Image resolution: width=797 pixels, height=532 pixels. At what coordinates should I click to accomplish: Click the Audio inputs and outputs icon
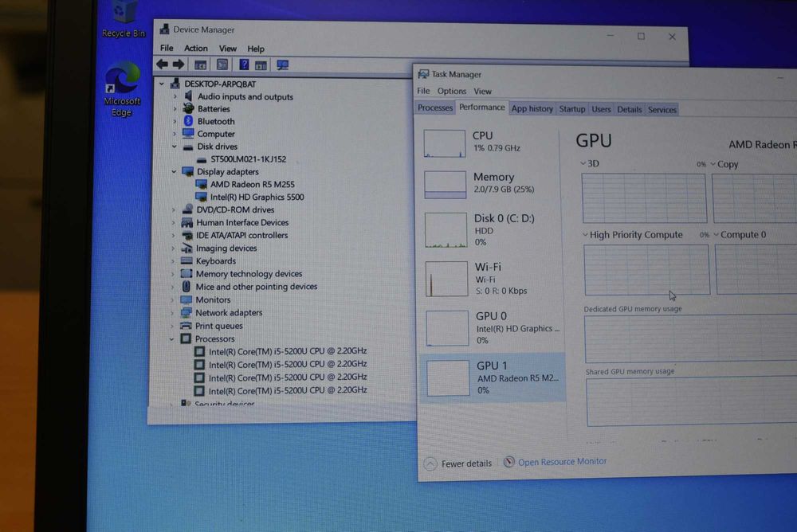(188, 96)
